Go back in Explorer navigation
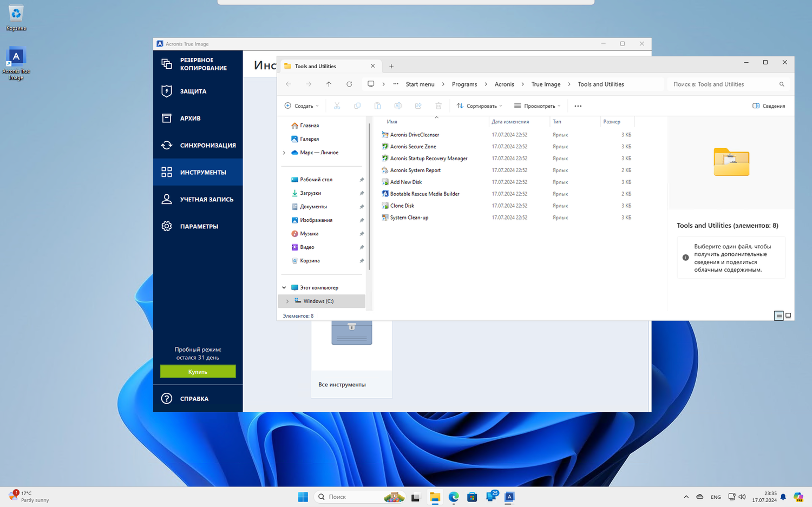The image size is (812, 507). (x=289, y=84)
